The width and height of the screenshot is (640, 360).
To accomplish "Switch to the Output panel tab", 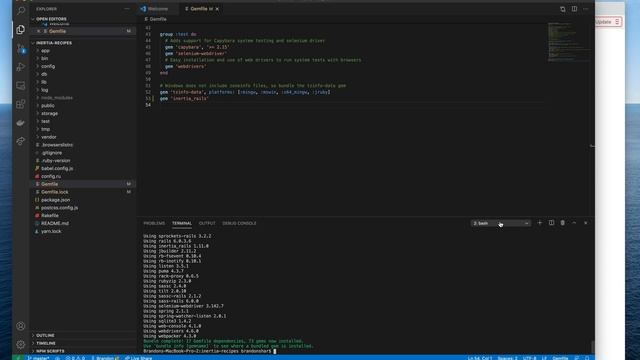I will pyautogui.click(x=207, y=223).
